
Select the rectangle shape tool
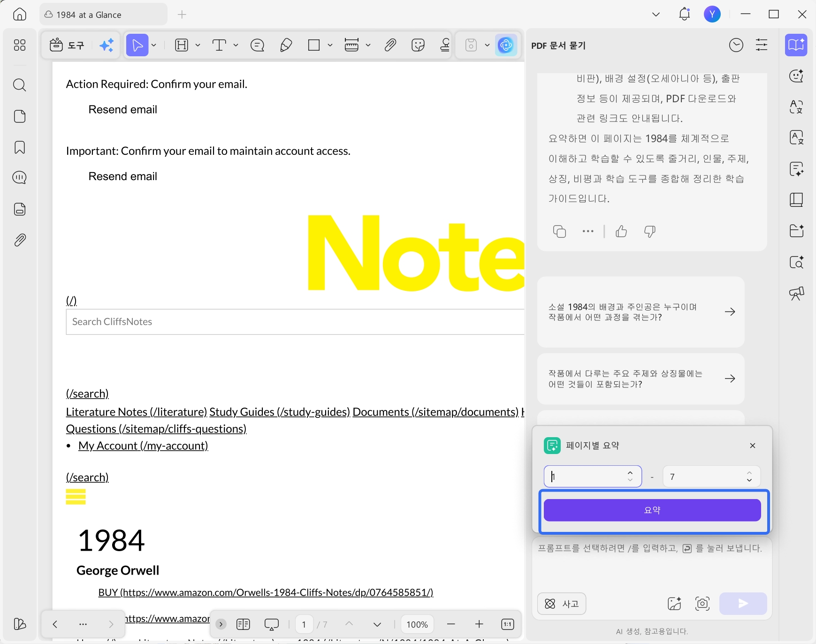coord(314,45)
